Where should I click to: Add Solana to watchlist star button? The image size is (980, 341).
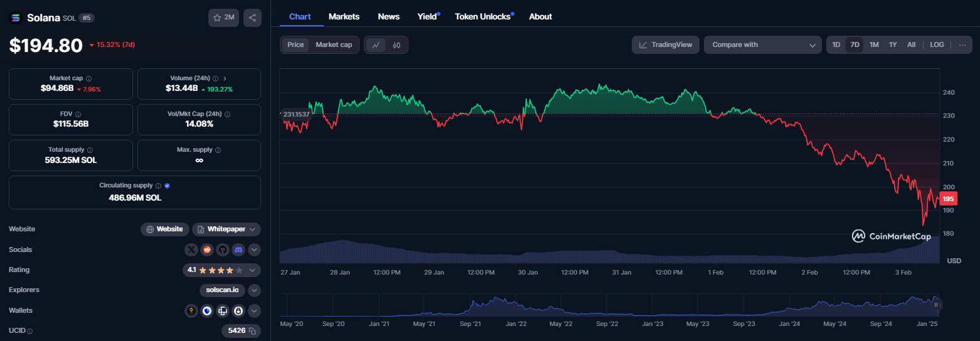coord(223,18)
